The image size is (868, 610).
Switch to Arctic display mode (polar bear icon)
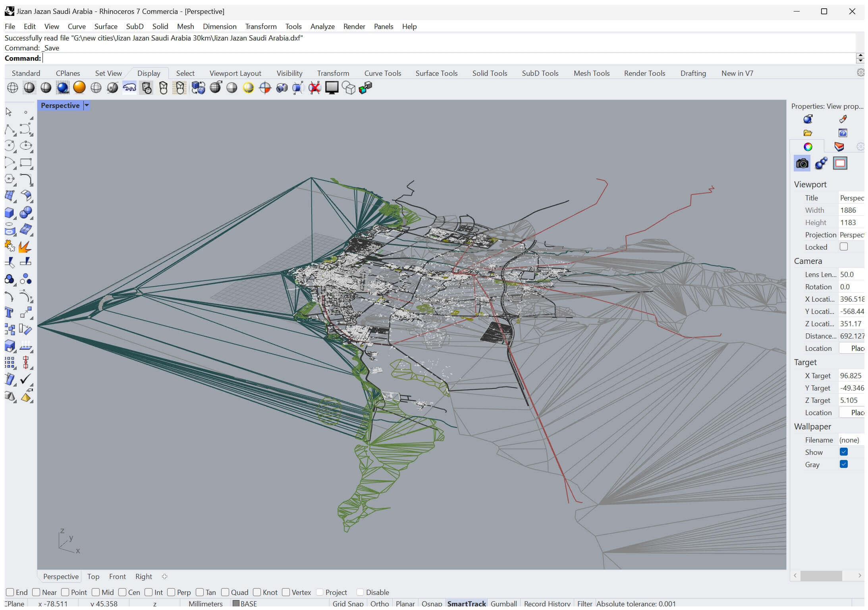pos(129,88)
